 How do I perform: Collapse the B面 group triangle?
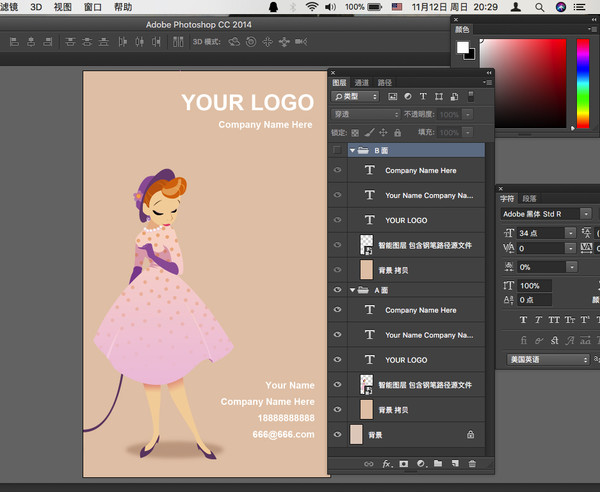352,150
